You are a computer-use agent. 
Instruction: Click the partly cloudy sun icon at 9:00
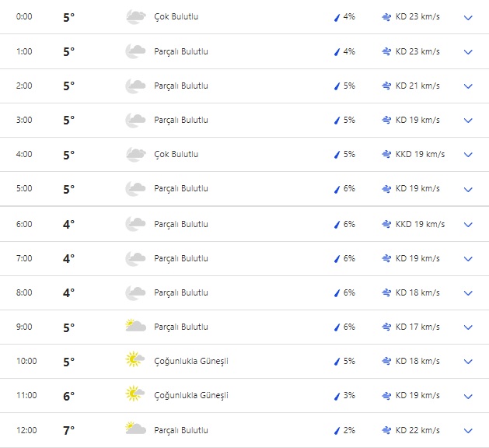(x=135, y=327)
